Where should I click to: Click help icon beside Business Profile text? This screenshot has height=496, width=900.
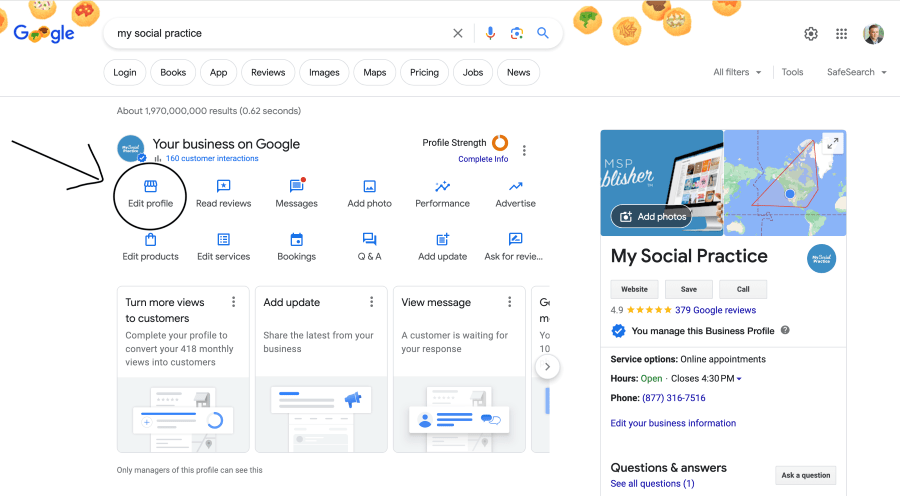[x=785, y=330]
